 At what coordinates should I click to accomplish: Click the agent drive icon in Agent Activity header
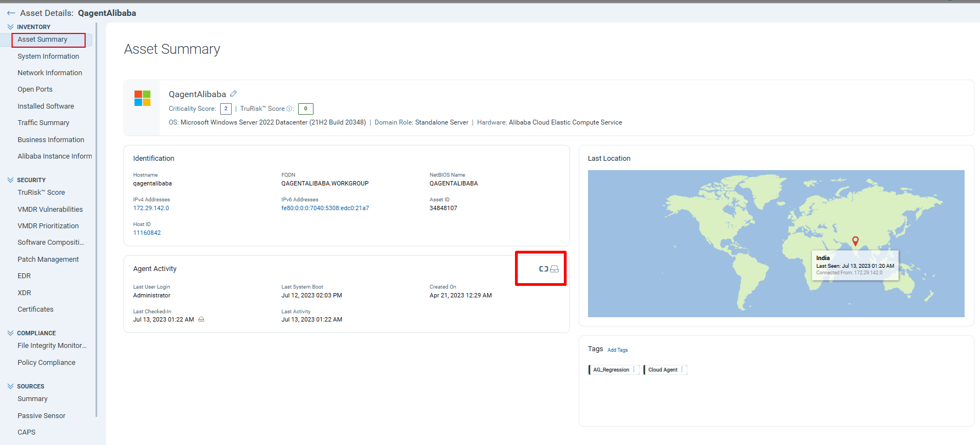(555, 269)
